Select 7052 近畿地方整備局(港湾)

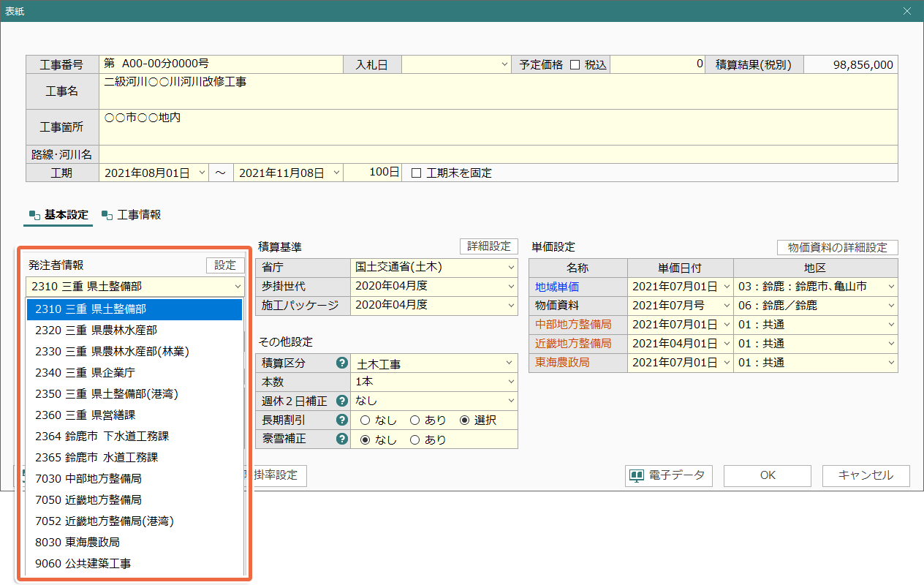coord(135,521)
